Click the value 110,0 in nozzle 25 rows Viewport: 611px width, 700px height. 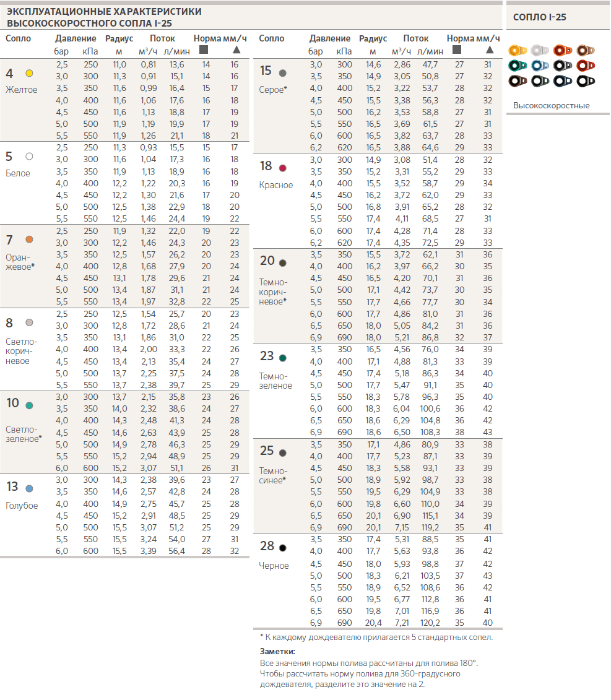(430, 504)
